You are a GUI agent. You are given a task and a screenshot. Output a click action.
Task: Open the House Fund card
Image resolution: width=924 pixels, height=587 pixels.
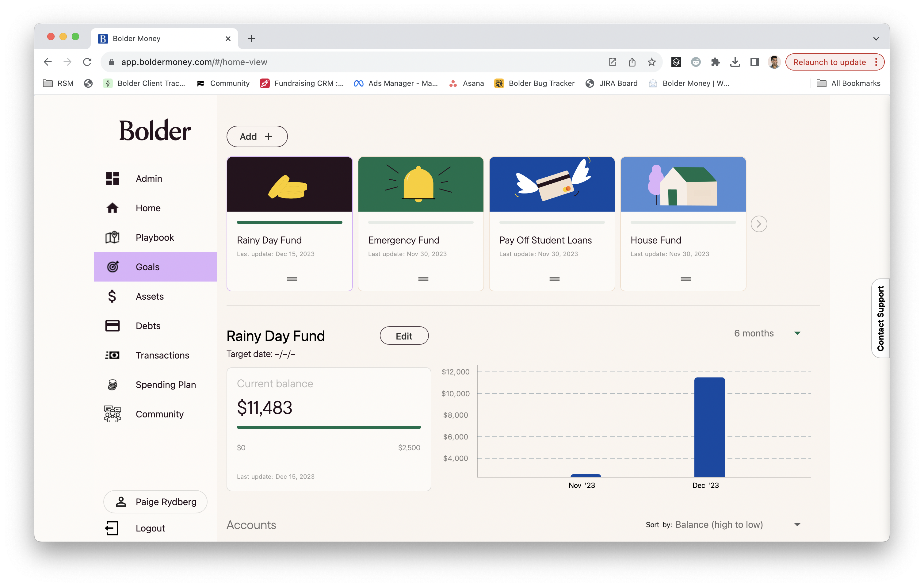[x=683, y=224]
